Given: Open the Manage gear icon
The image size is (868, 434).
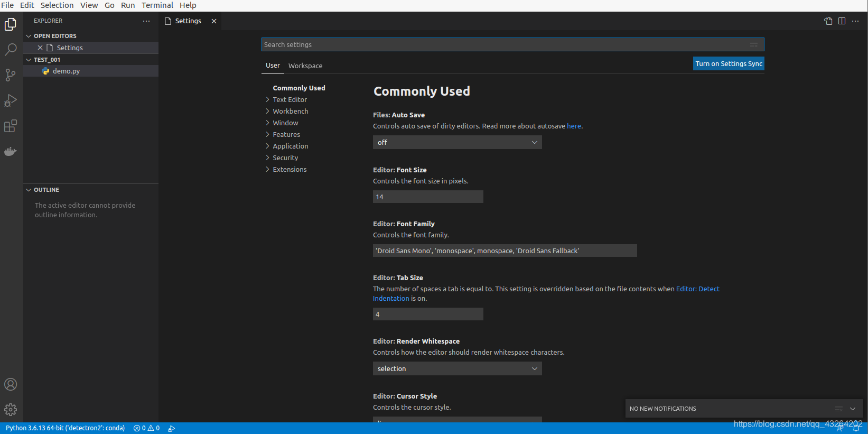Looking at the screenshot, I should tap(11, 410).
